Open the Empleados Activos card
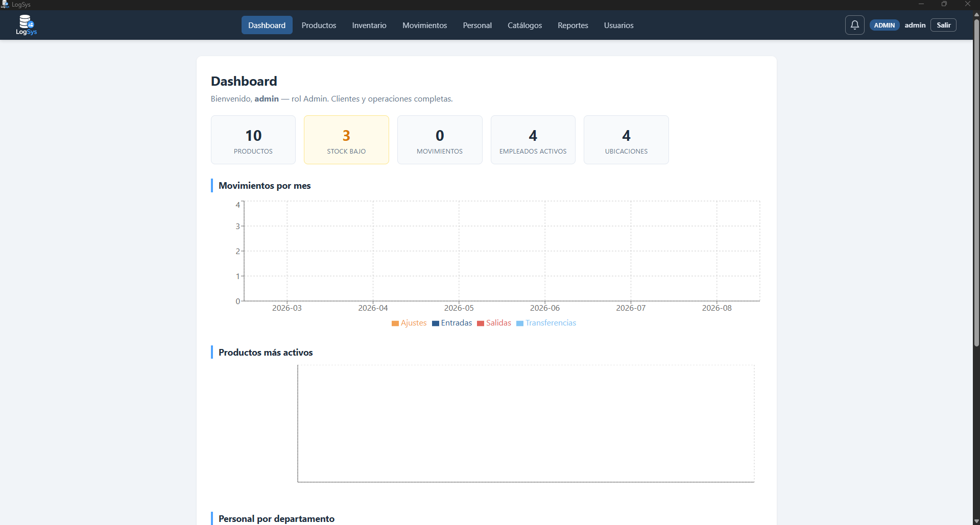The image size is (980, 525). (x=533, y=140)
